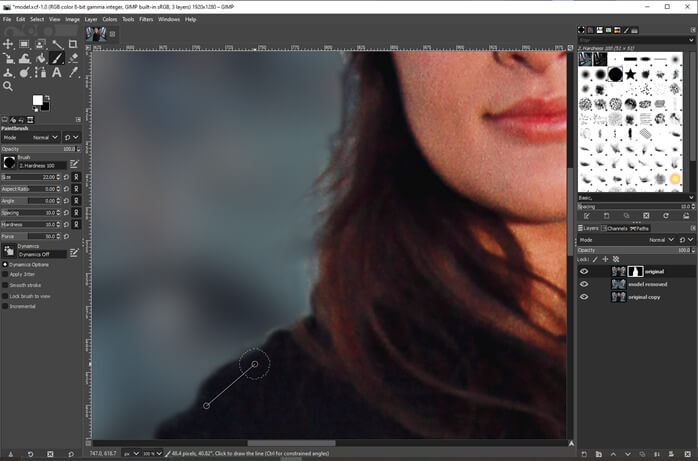Select the Paintbrush tool
Viewport: 698px width, 461px height.
point(57,58)
